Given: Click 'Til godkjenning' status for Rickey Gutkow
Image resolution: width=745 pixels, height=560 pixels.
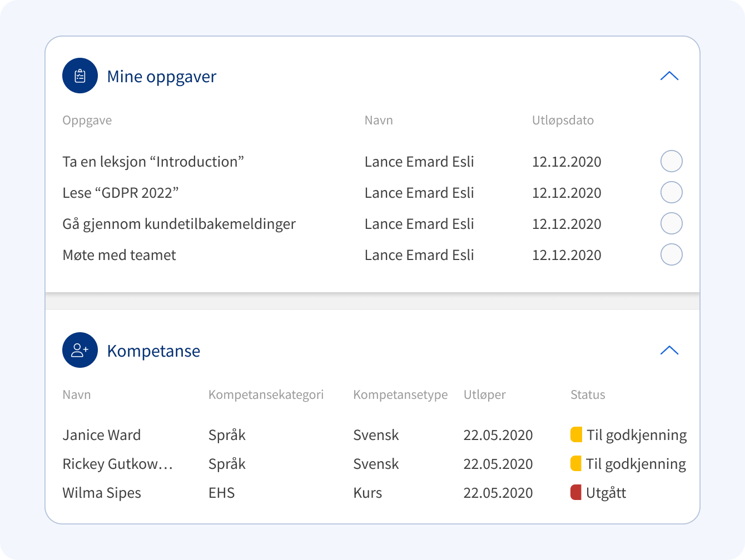Looking at the screenshot, I should (x=636, y=464).
